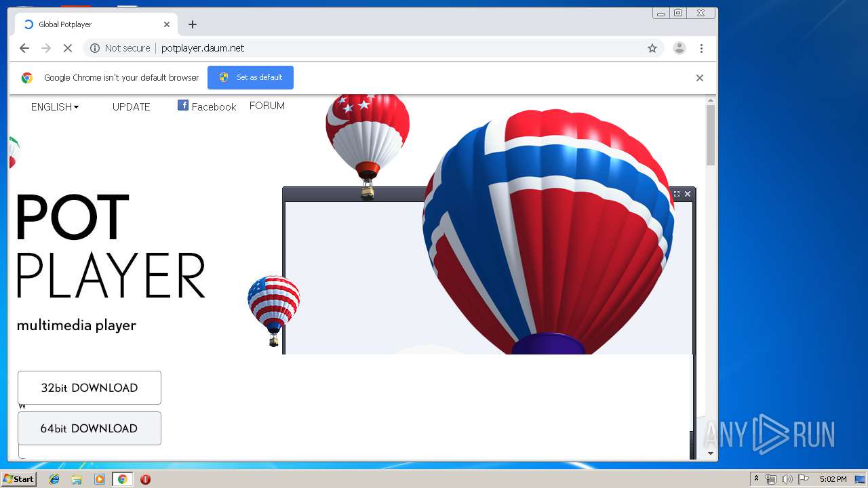Click the fullscreen icon on player mockup
The width and height of the screenshot is (868, 488).
pos(677,194)
